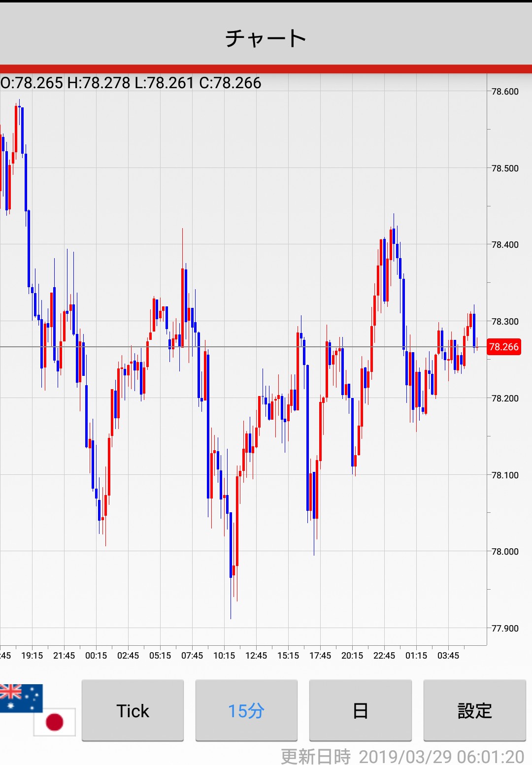Tap the Japanese flag icon

point(54,722)
